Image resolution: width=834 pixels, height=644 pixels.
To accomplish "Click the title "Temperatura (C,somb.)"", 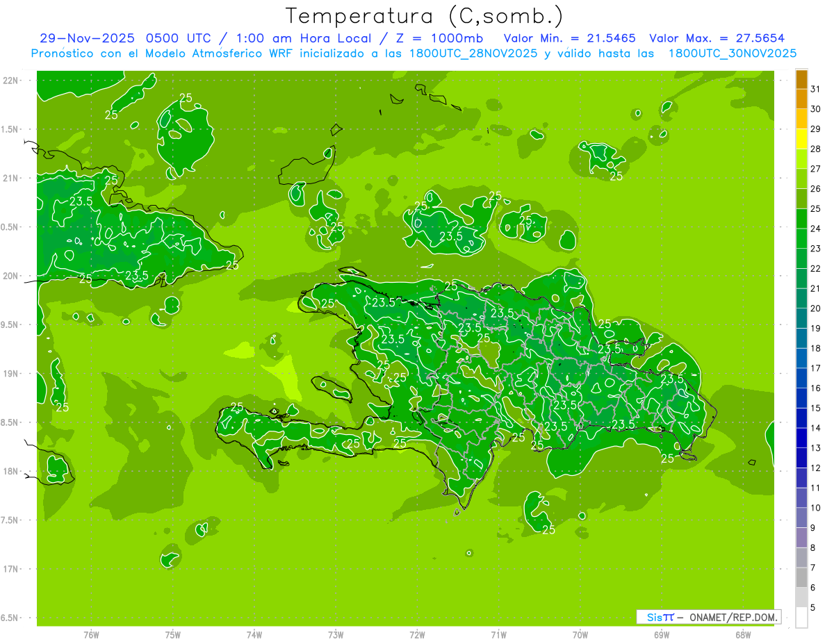I will (x=424, y=16).
